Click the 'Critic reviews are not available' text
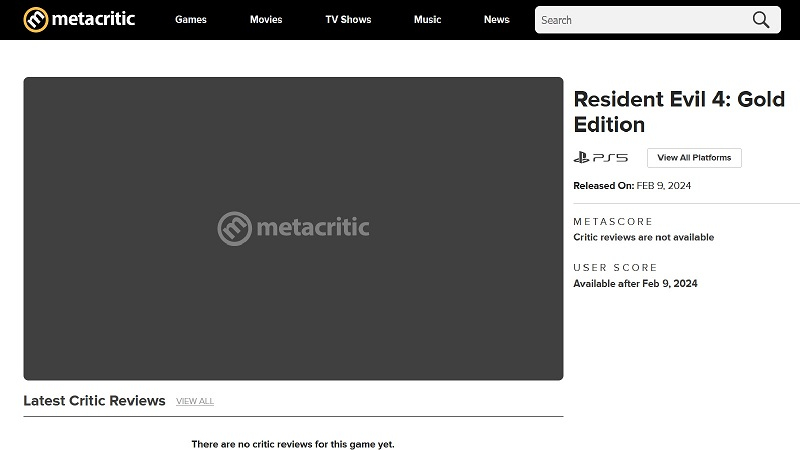Image resolution: width=800 pixels, height=450 pixels. click(643, 237)
